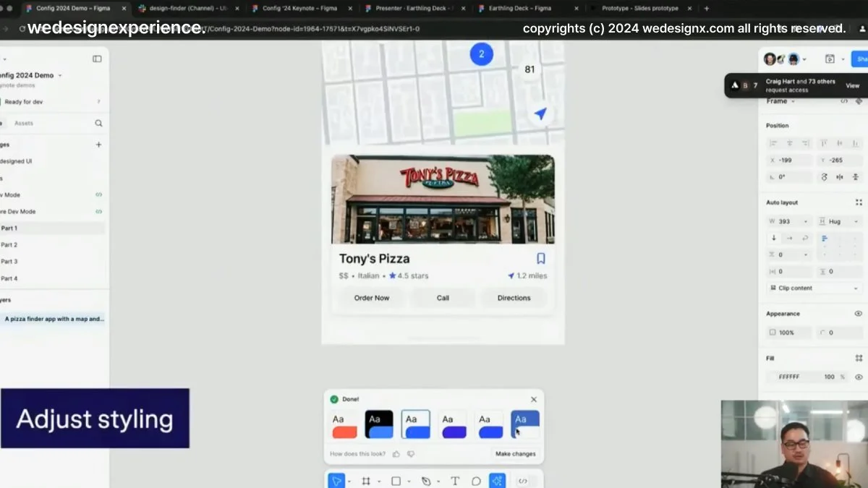Image resolution: width=868 pixels, height=488 pixels.
Task: Choose the solid blue background style swatch
Action: click(x=525, y=424)
